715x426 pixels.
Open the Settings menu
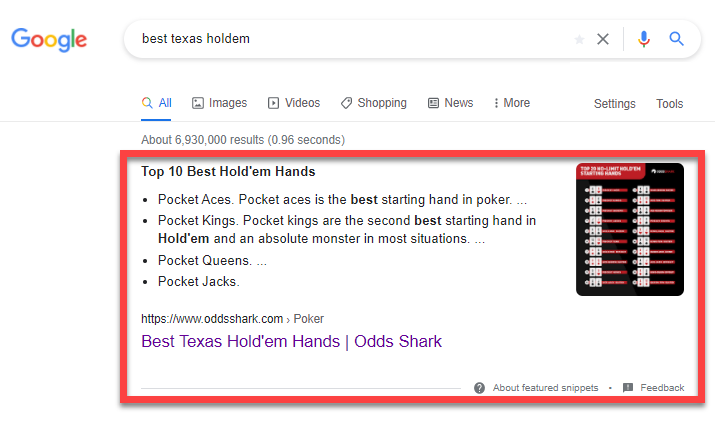click(614, 104)
